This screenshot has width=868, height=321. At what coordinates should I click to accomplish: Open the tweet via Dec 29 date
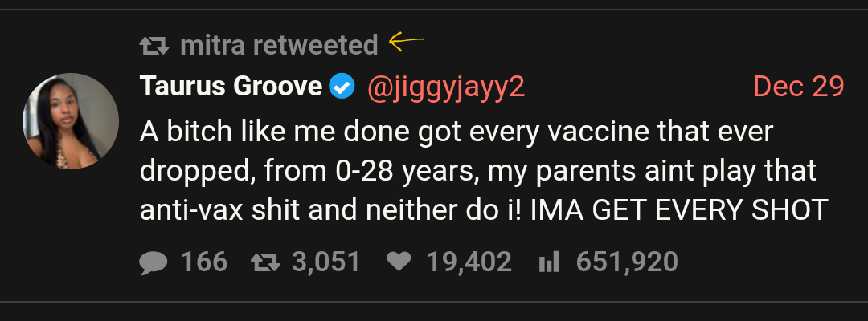click(798, 87)
